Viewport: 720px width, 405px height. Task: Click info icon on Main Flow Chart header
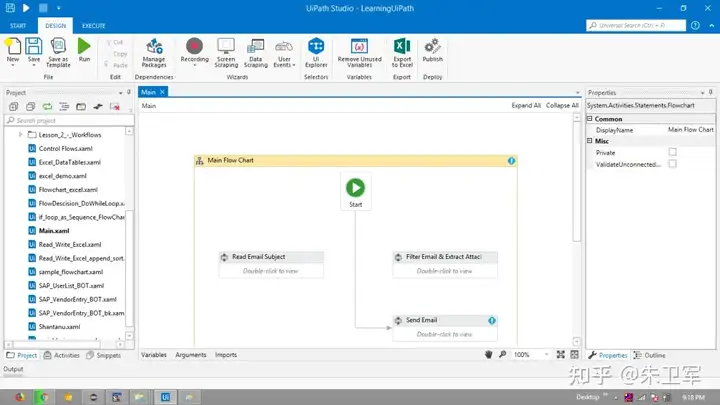click(511, 161)
